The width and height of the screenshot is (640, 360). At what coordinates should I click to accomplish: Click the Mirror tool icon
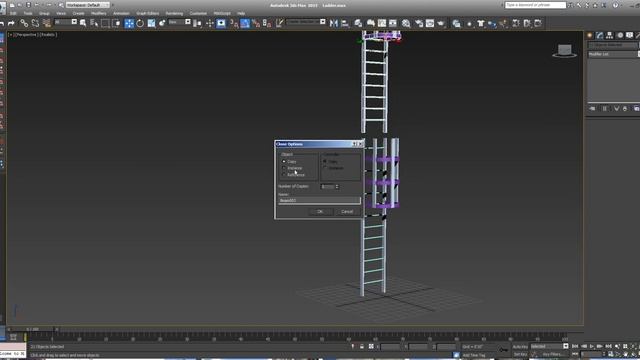click(334, 24)
